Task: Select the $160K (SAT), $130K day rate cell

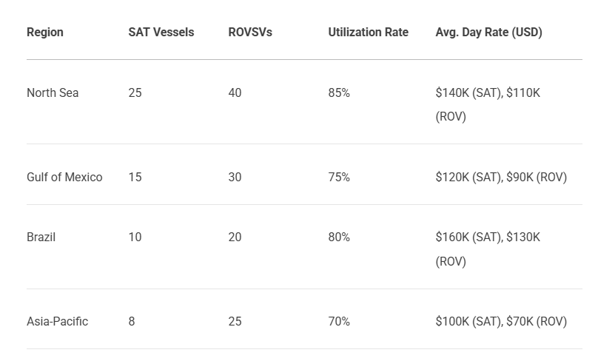Action: 488,249
